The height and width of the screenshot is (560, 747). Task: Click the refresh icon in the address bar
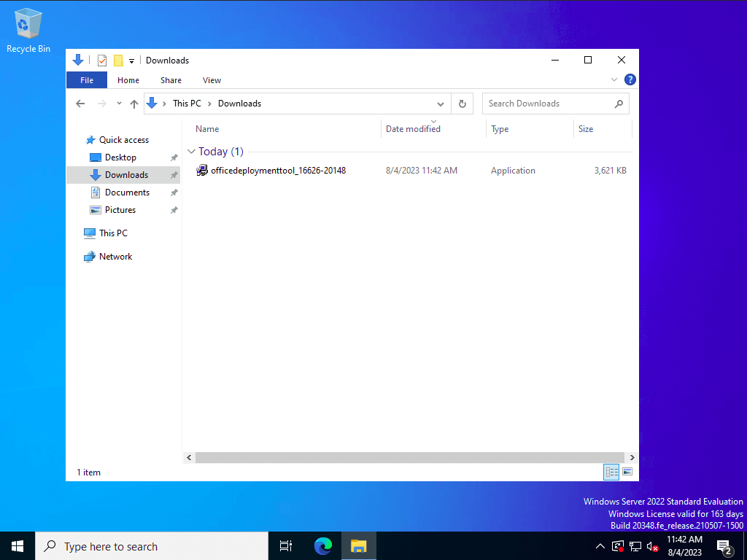[462, 104]
